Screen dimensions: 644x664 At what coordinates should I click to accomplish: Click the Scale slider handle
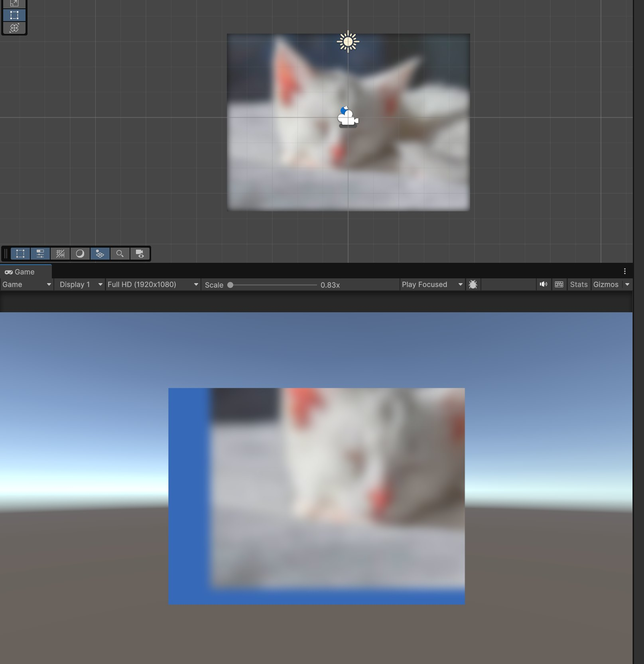point(230,285)
